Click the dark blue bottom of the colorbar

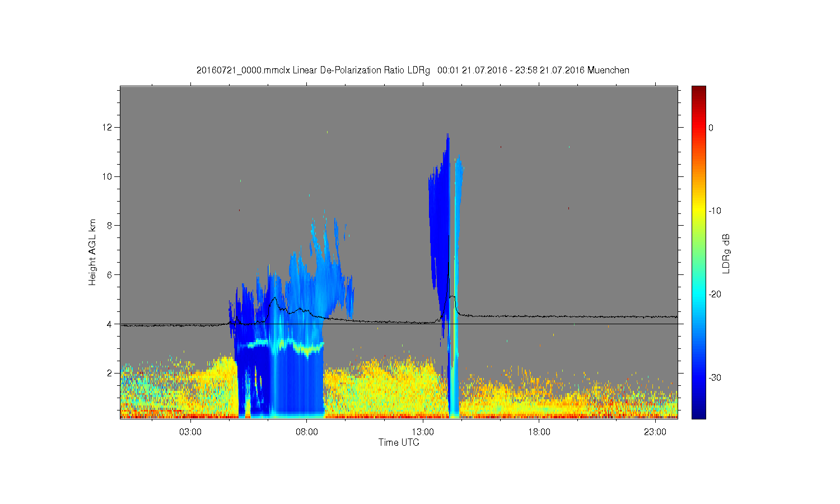698,413
